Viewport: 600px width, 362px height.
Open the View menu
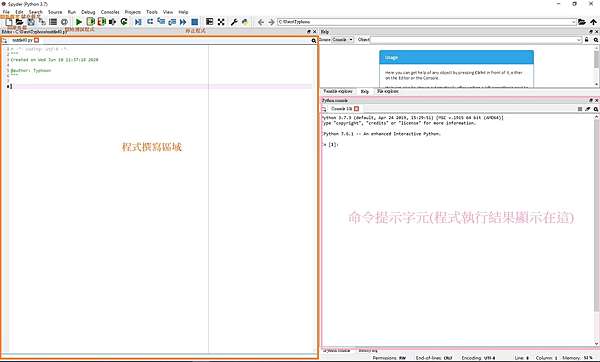point(168,12)
